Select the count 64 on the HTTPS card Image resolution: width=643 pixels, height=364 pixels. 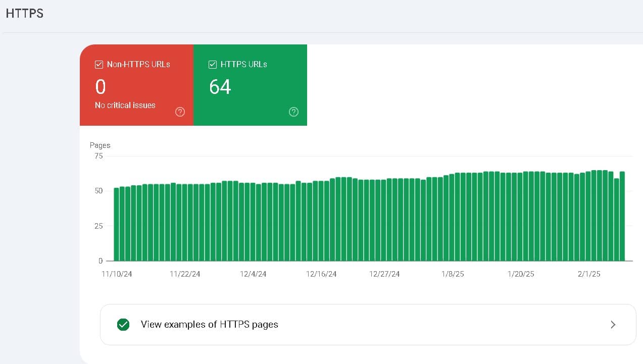(x=220, y=86)
